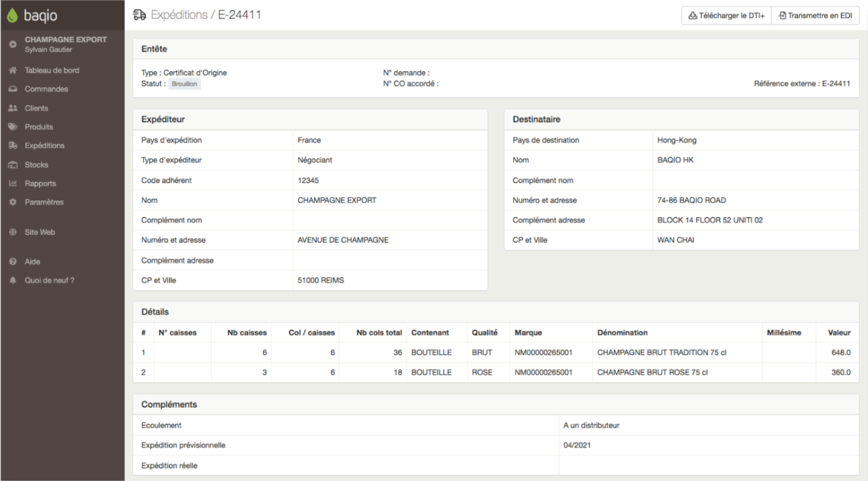Click the Commandes inbox icon
This screenshot has height=481, width=868.
pos(13,89)
